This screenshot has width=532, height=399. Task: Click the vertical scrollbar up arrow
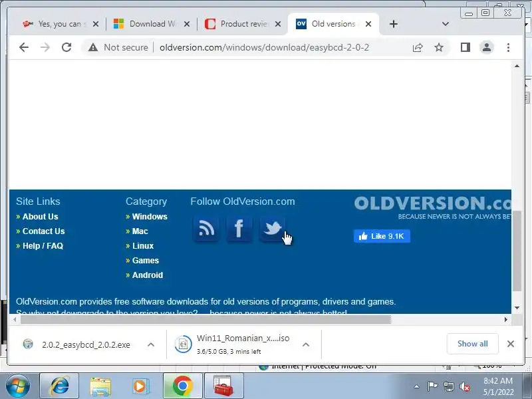coord(517,66)
